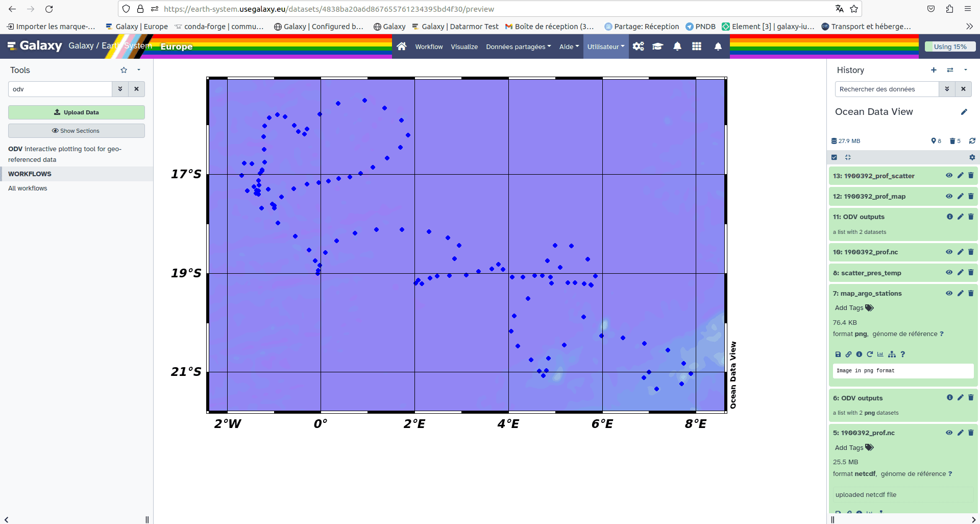
Task: Click the Upload Data button
Action: pos(77,112)
